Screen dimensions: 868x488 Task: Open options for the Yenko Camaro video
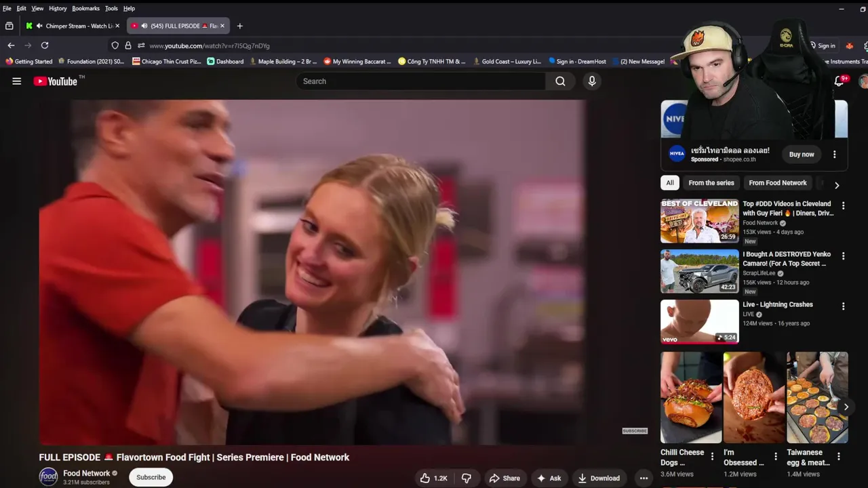[x=844, y=256]
